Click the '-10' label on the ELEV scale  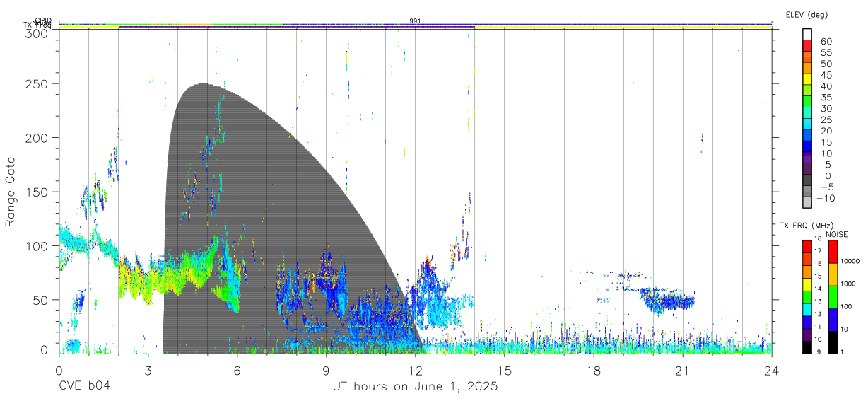click(825, 199)
